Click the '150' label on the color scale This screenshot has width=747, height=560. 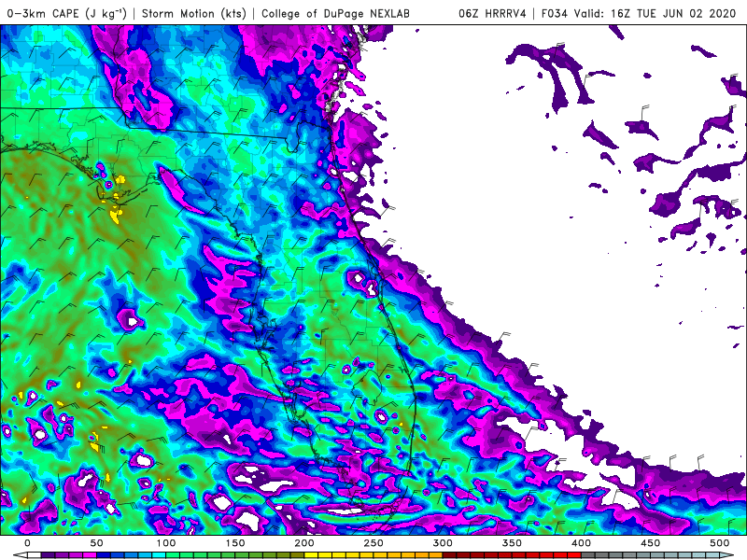pyautogui.click(x=235, y=543)
